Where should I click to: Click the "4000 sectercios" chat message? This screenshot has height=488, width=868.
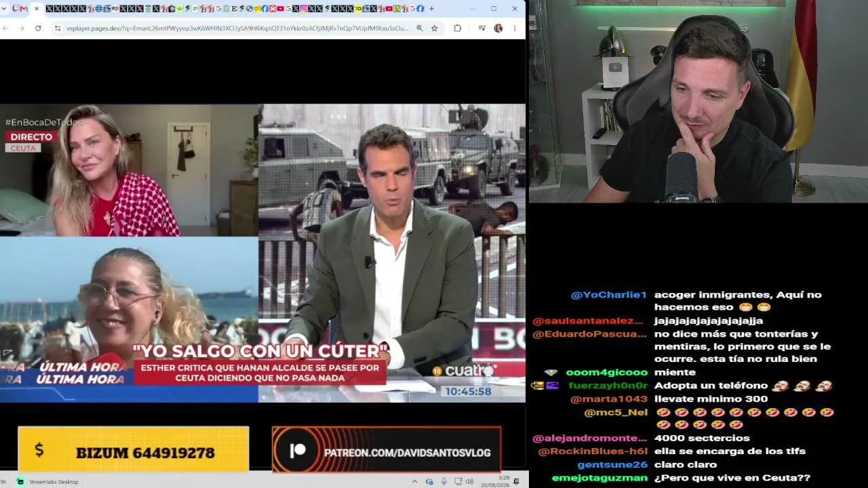coord(702,438)
